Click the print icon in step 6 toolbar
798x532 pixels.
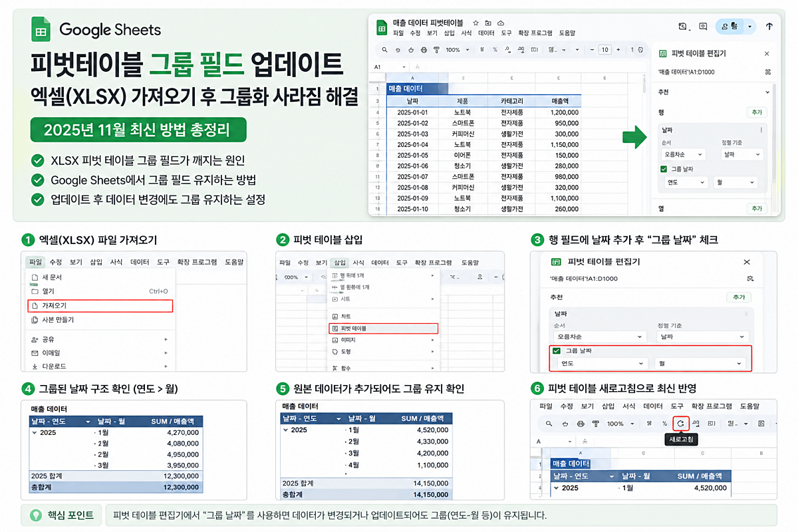[581, 424]
